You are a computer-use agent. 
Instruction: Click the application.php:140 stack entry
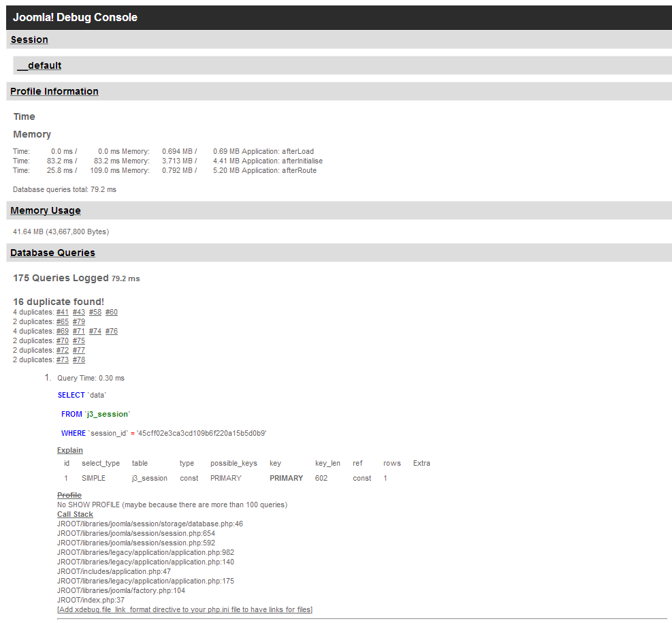pyautogui.click(x=146, y=562)
